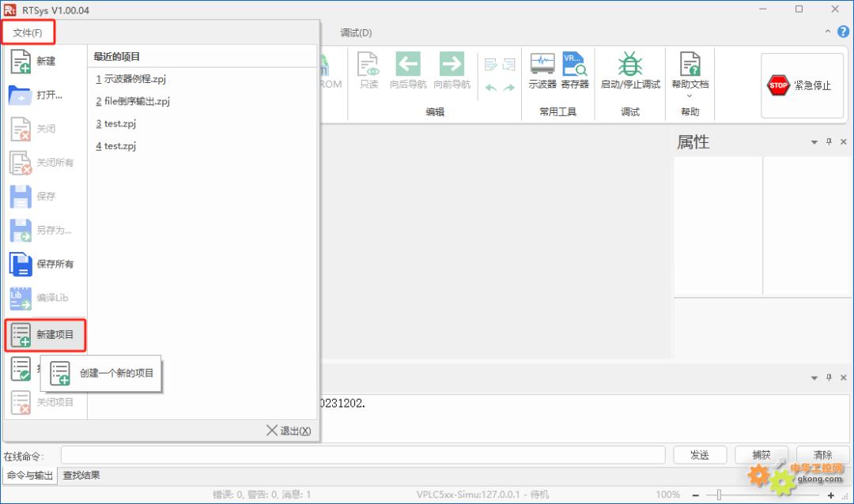Screen dimensions: 854x504
Task: Switch to the 查找结果 tab
Action: pyautogui.click(x=81, y=476)
